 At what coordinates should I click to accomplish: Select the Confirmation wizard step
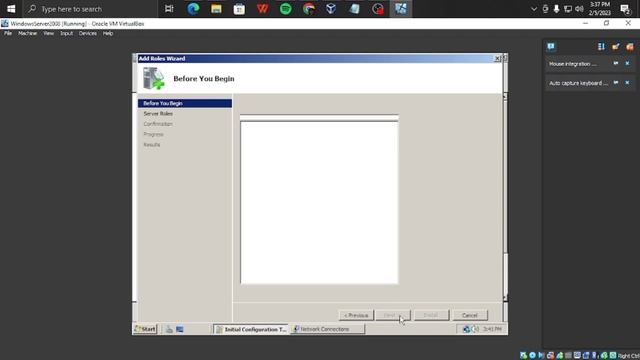pos(158,124)
